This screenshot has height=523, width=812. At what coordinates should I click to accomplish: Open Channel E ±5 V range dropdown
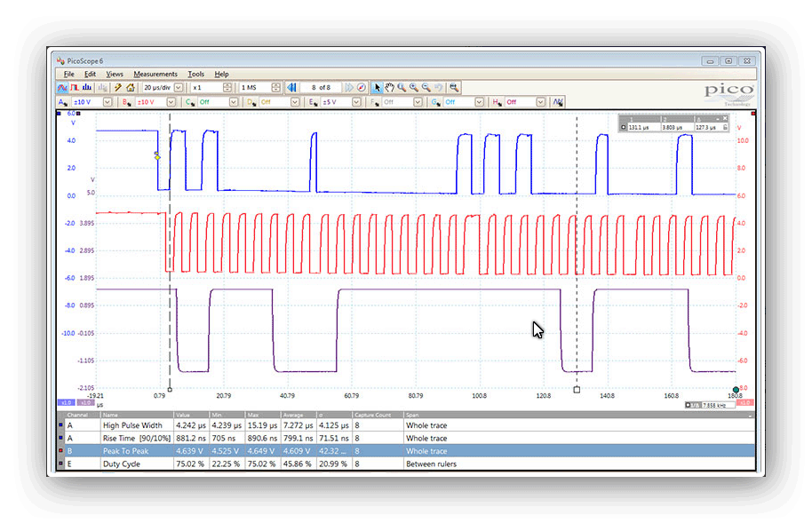[356, 101]
